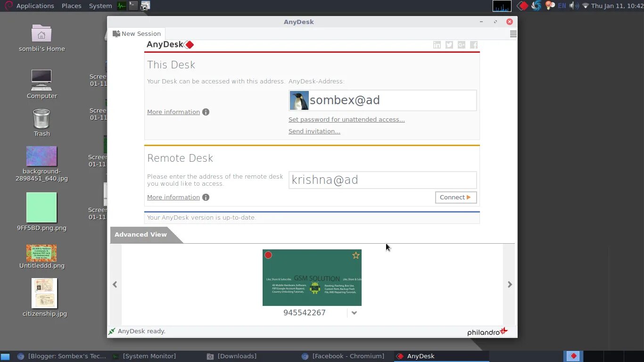Switch to System Monitor taskbar window
This screenshot has height=362, width=644.
coord(144,356)
